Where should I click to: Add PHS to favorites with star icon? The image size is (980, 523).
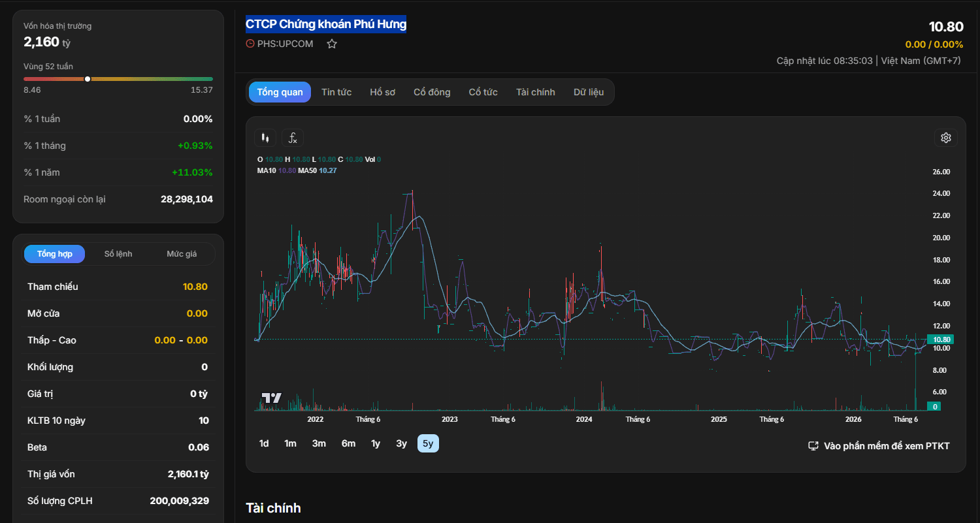tap(332, 44)
